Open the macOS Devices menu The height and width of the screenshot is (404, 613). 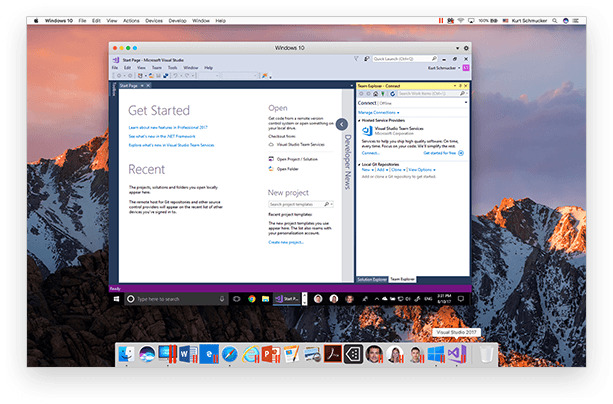[x=154, y=21]
